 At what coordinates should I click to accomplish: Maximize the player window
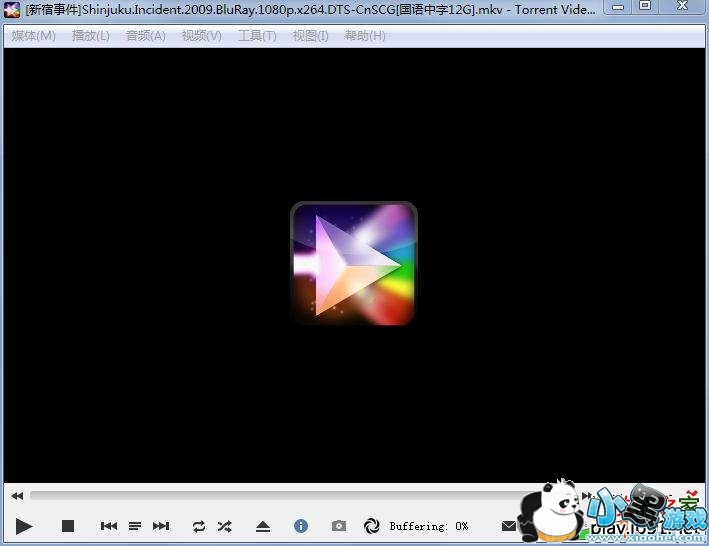click(645, 6)
